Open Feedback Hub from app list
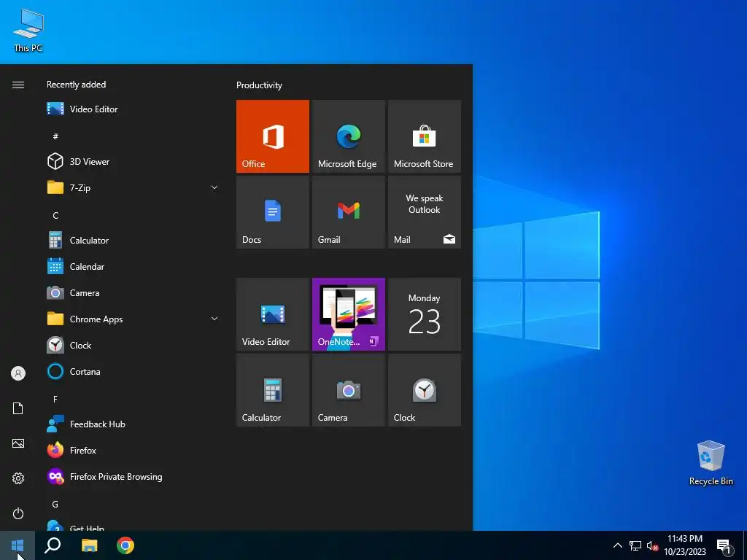Viewport: 747px width, 560px height. pyautogui.click(x=133, y=424)
